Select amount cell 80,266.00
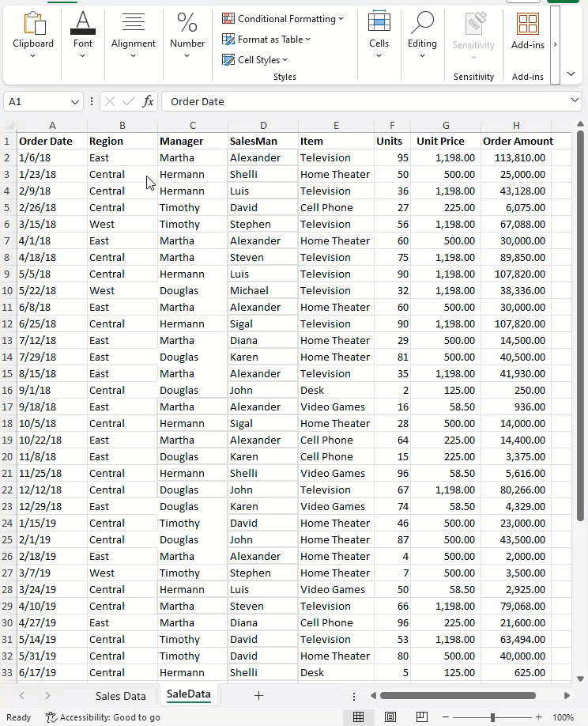 tap(516, 490)
